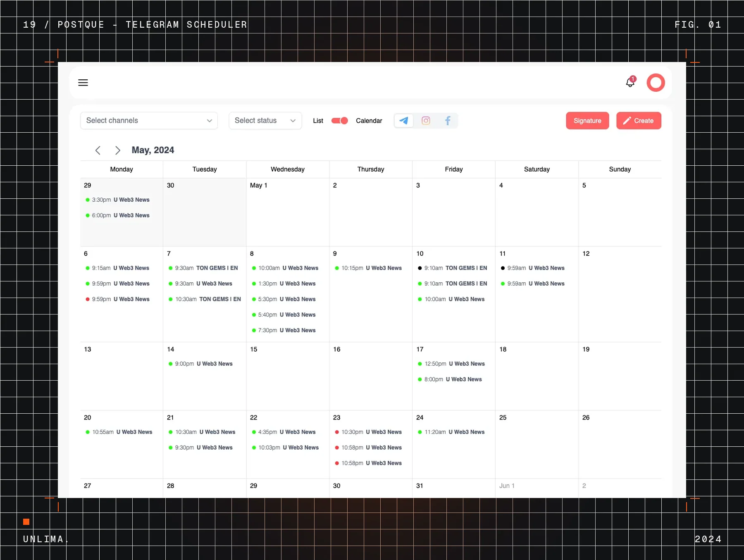
Task: Select the day 18 cell
Action: tap(537, 376)
